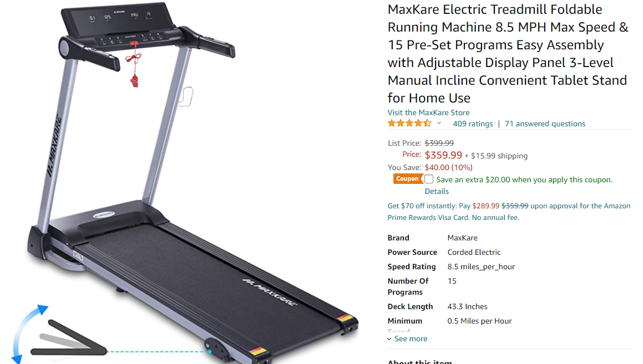
Task: Click the star rating icons
Action: [x=409, y=123]
